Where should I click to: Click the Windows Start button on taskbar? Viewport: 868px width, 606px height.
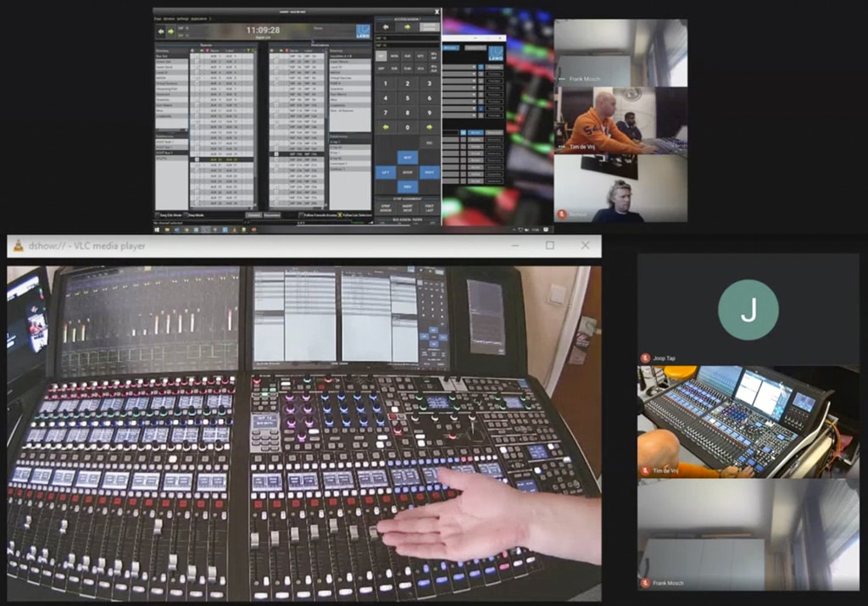coord(158,229)
